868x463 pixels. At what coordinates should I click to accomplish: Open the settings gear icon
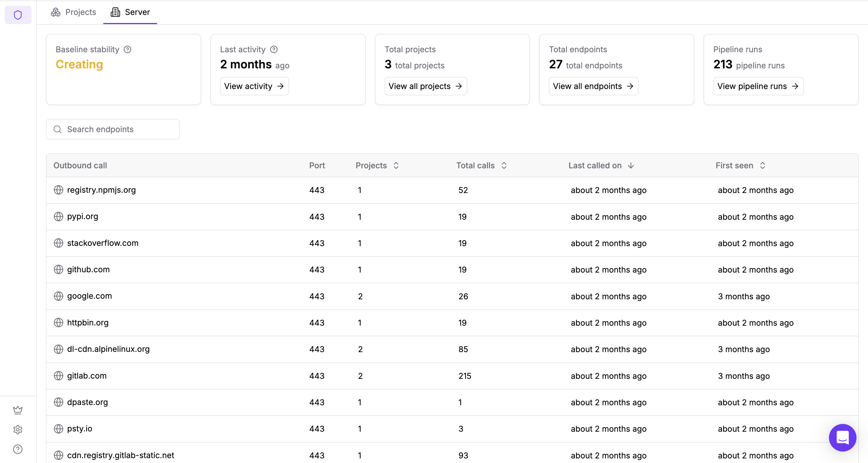[x=18, y=429]
